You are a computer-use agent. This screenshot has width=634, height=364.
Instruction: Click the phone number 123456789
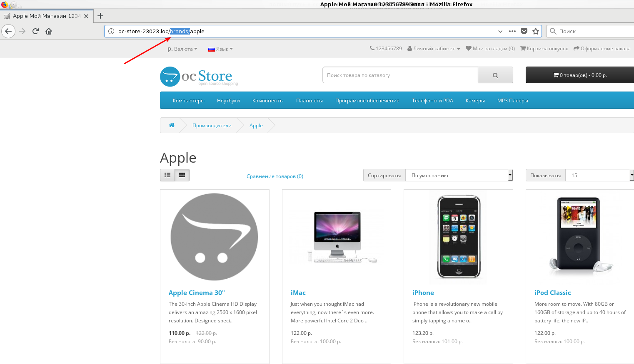[386, 48]
